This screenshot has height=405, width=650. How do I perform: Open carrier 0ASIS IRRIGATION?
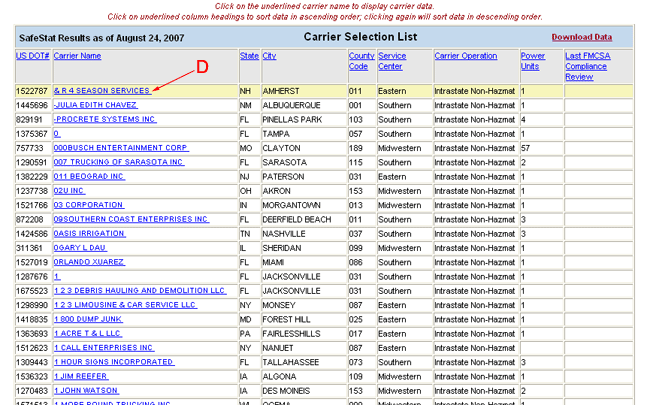click(90, 234)
